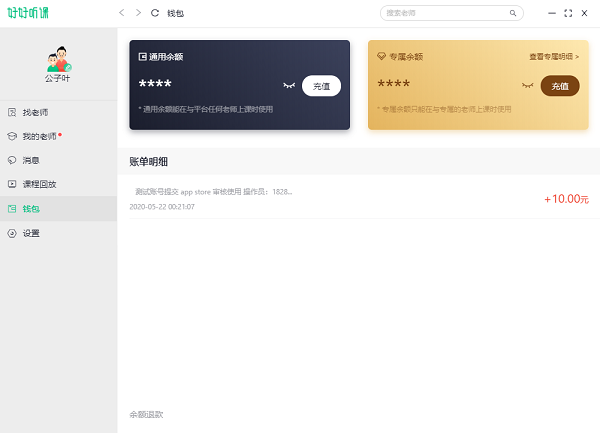Click the 余额退款 refund link
The height and width of the screenshot is (433, 600).
coord(146,414)
